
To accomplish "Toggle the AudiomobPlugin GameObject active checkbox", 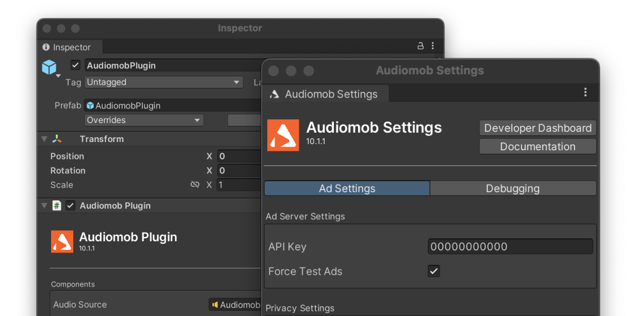I will tap(75, 65).
